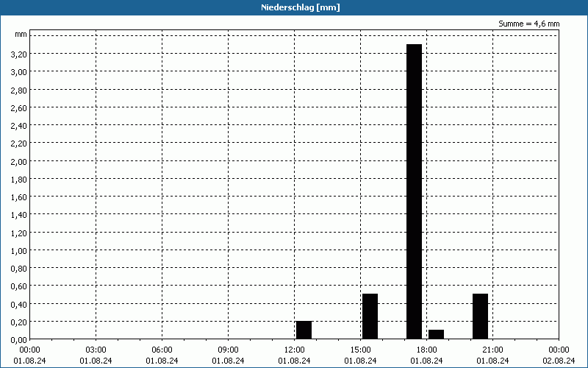
Task: Click the 2,80 y-axis value
Action: pos(19,90)
